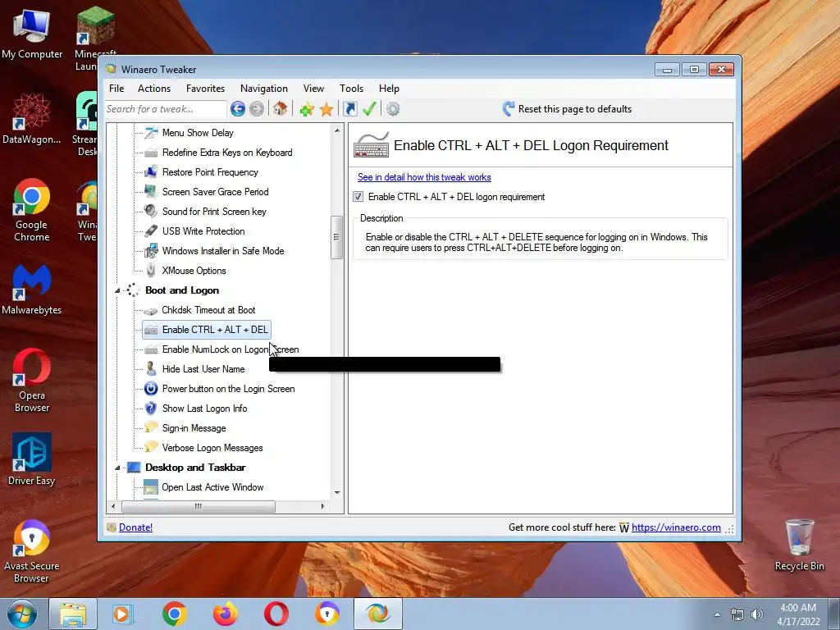
Task: Click the Sign-in Message bubble icon
Action: pyautogui.click(x=151, y=427)
